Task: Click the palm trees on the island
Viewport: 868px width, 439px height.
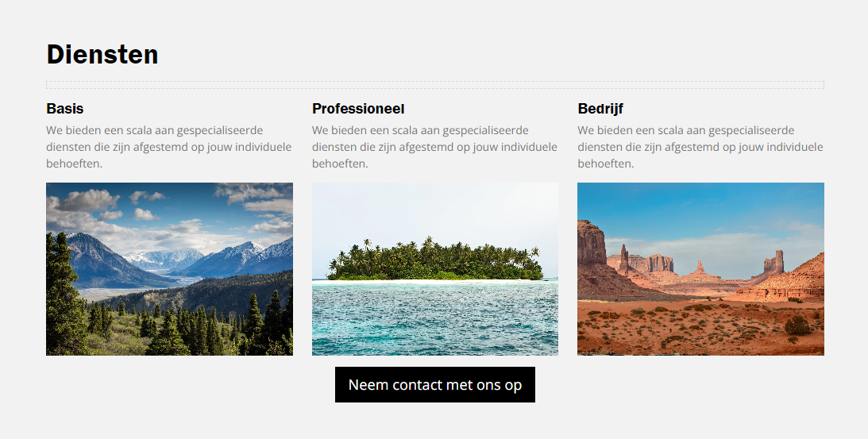Action: coord(434,260)
